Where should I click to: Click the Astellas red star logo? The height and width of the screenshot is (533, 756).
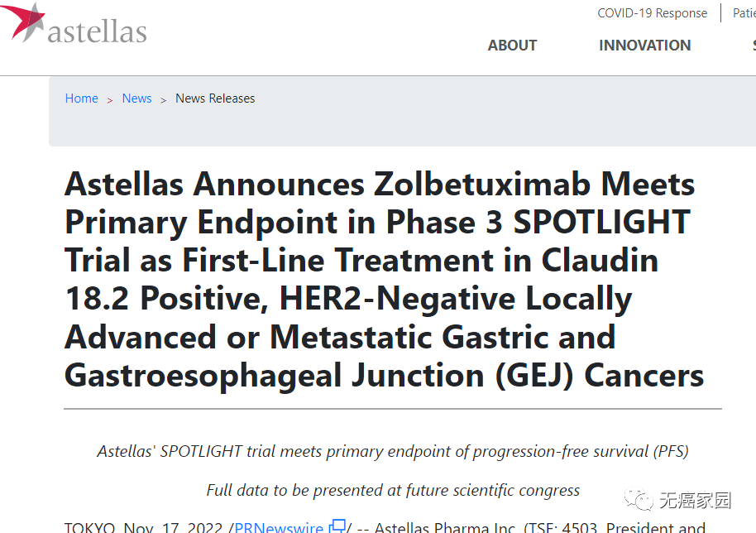(23, 22)
